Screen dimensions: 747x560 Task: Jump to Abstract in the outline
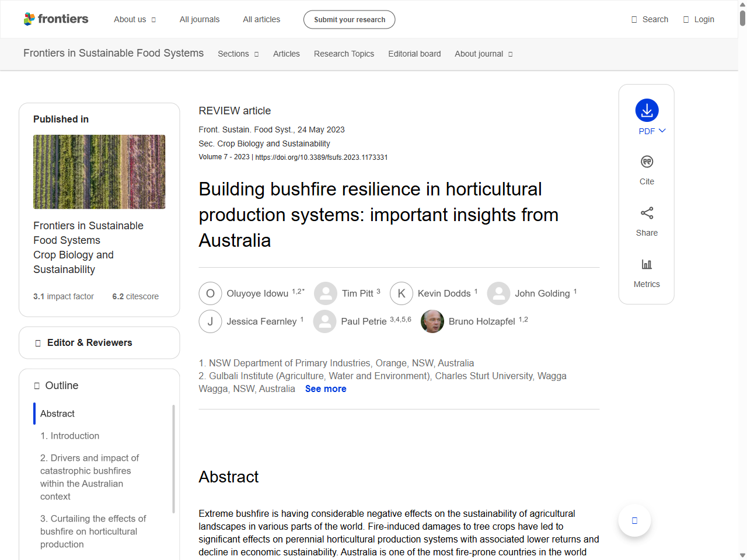click(57, 414)
